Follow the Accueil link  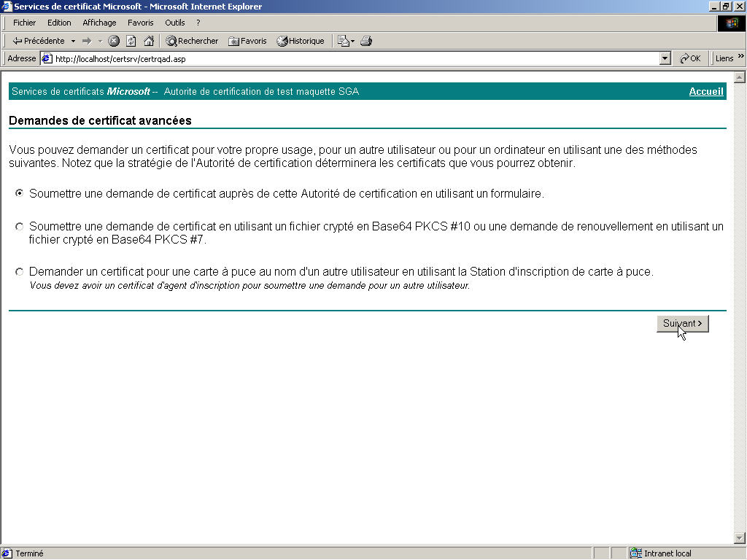(x=706, y=91)
